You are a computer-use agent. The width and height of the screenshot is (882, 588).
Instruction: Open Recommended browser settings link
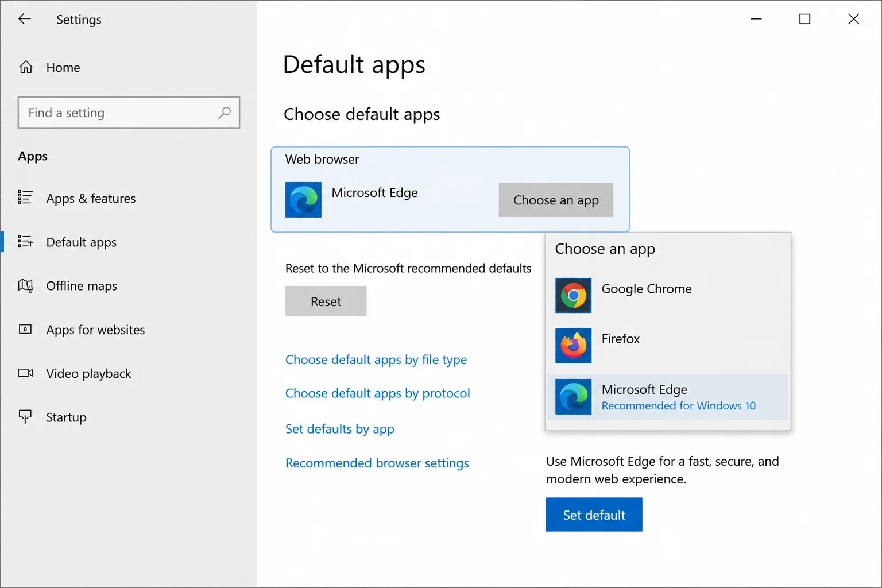coord(377,463)
